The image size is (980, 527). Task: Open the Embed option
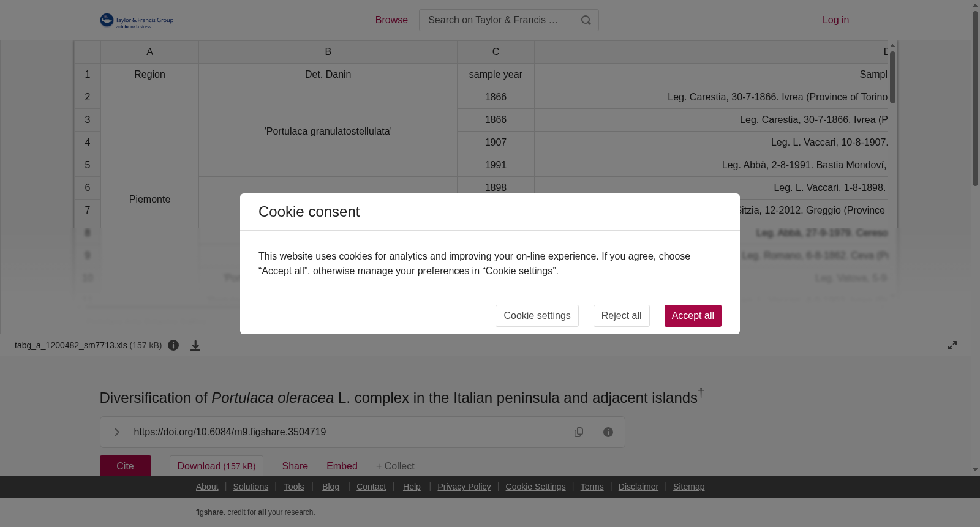point(342,466)
